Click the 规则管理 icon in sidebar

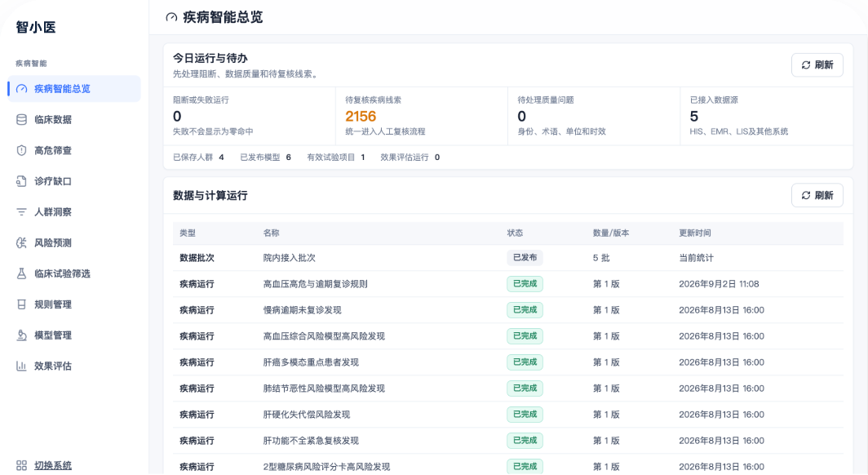point(21,304)
